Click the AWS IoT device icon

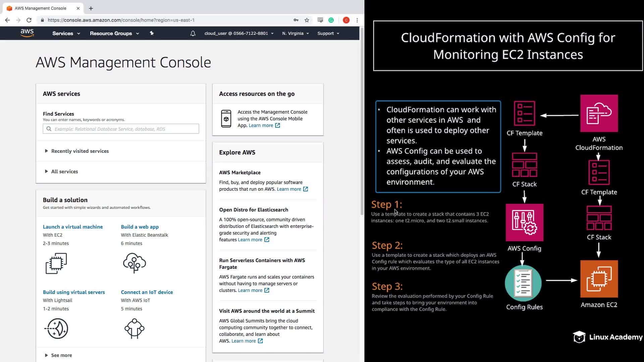click(x=135, y=328)
